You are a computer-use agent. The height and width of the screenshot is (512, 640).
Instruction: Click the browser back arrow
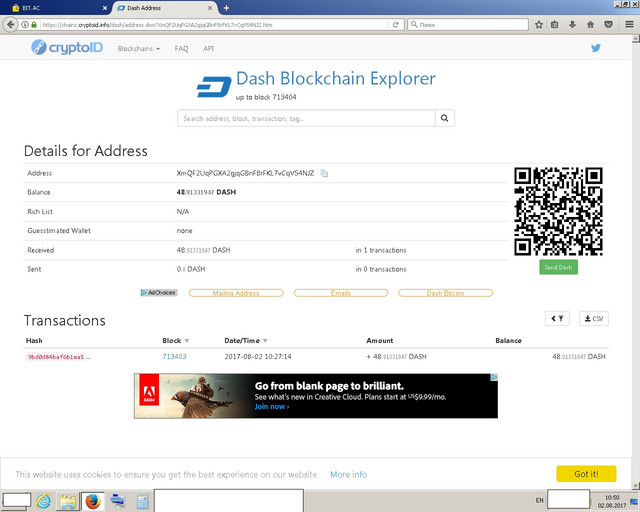[x=10, y=24]
